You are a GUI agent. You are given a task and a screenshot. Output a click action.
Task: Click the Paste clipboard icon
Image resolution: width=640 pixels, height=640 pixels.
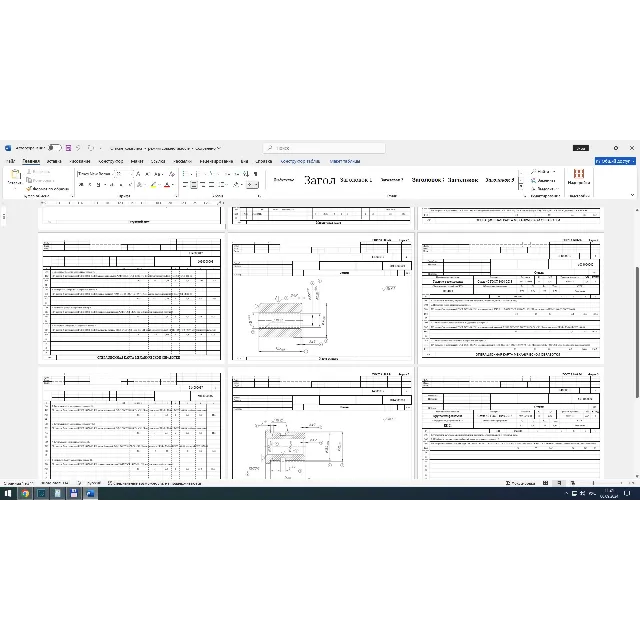coord(15,175)
